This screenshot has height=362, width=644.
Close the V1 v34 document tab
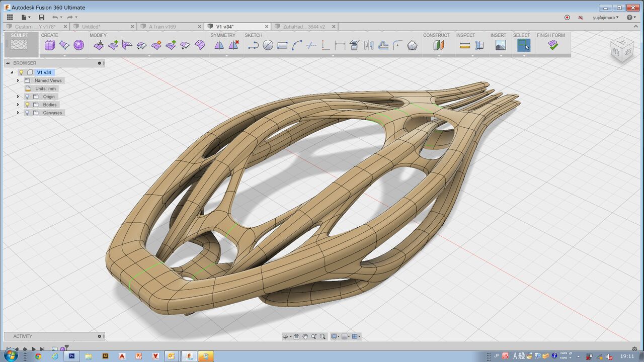tap(267, 27)
